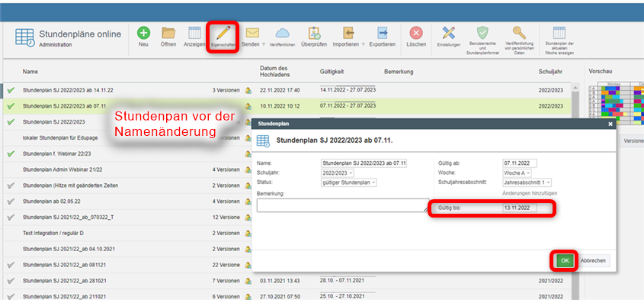Image resolution: width=644 pixels, height=300 pixels.
Task: Click the Überprüfen clipboard icon
Action: click(314, 34)
